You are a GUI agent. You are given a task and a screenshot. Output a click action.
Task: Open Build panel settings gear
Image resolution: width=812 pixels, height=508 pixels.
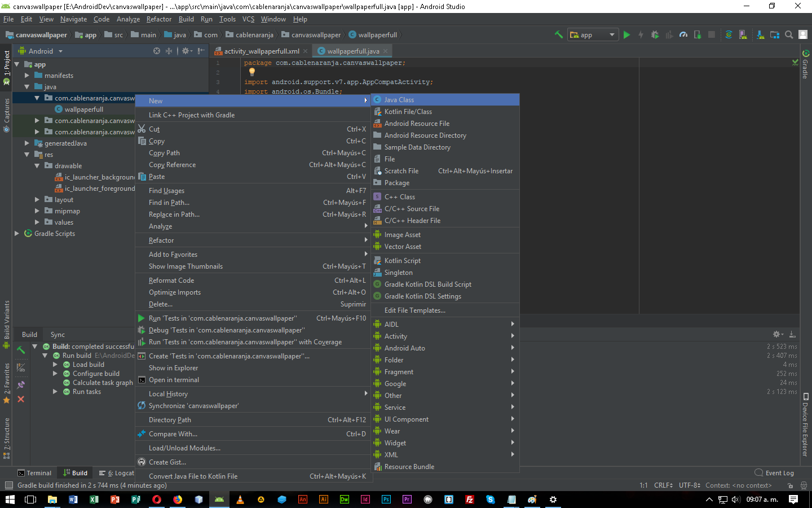click(x=777, y=334)
